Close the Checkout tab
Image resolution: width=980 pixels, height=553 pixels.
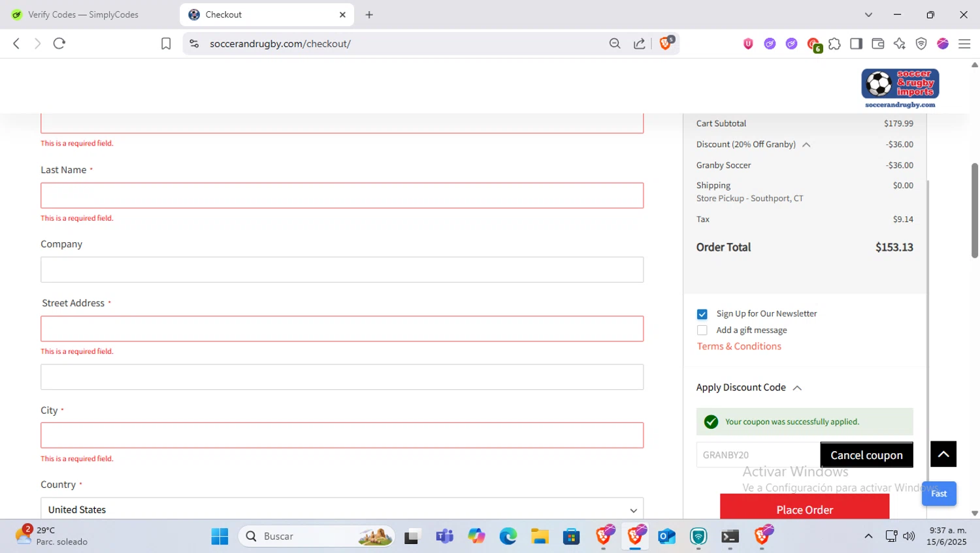[x=342, y=14]
